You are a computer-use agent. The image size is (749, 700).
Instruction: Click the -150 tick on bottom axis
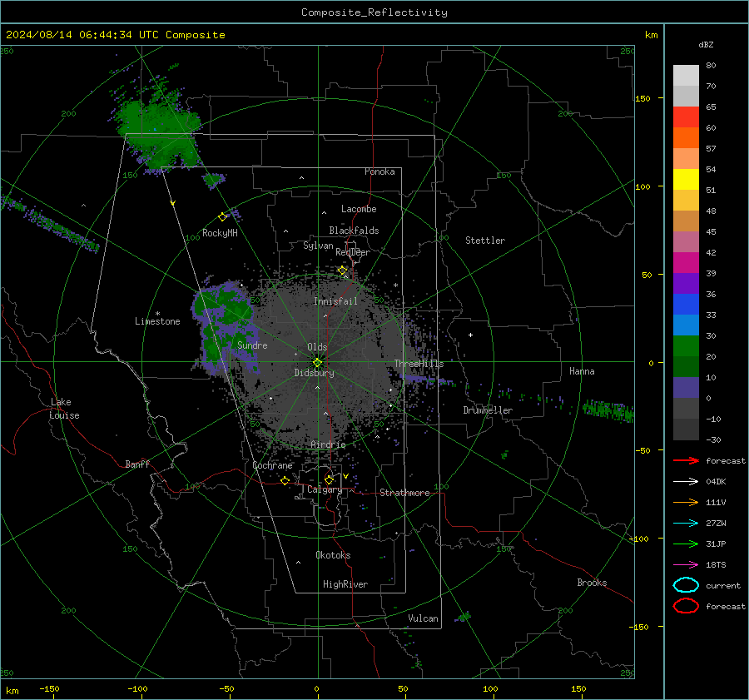(x=49, y=688)
